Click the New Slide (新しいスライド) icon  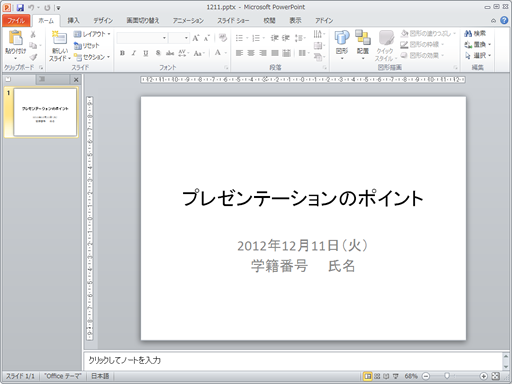[x=59, y=38]
